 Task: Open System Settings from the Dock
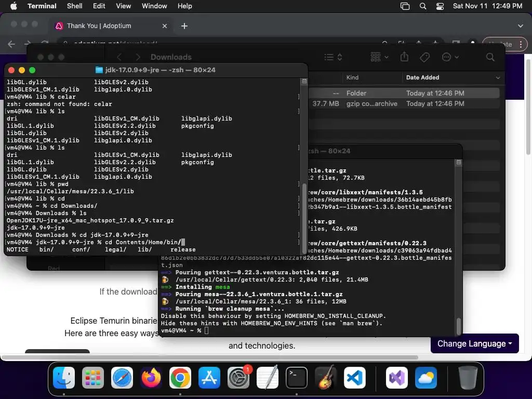(x=238, y=378)
